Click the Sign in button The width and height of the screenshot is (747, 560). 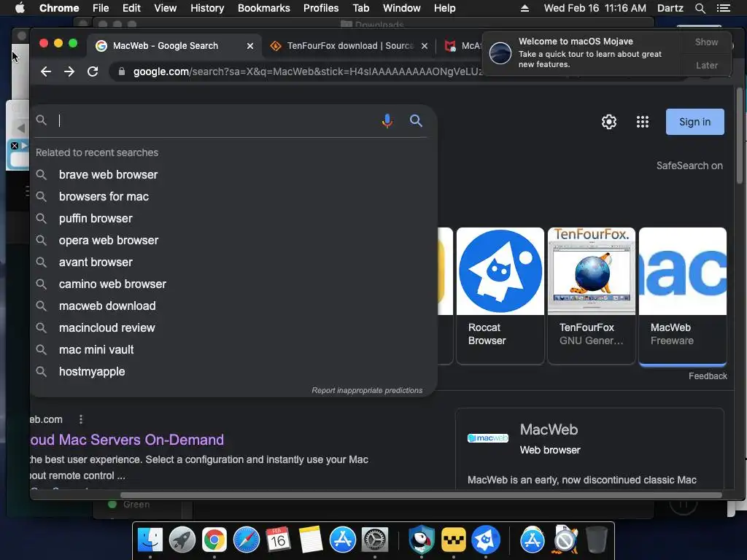pyautogui.click(x=695, y=122)
